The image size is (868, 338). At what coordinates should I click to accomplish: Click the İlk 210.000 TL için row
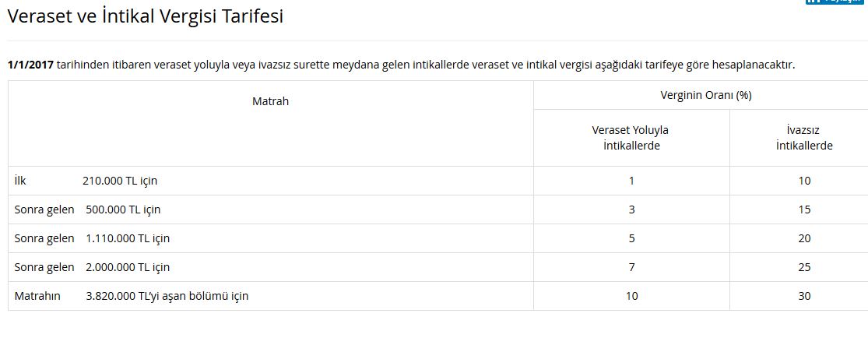271,181
